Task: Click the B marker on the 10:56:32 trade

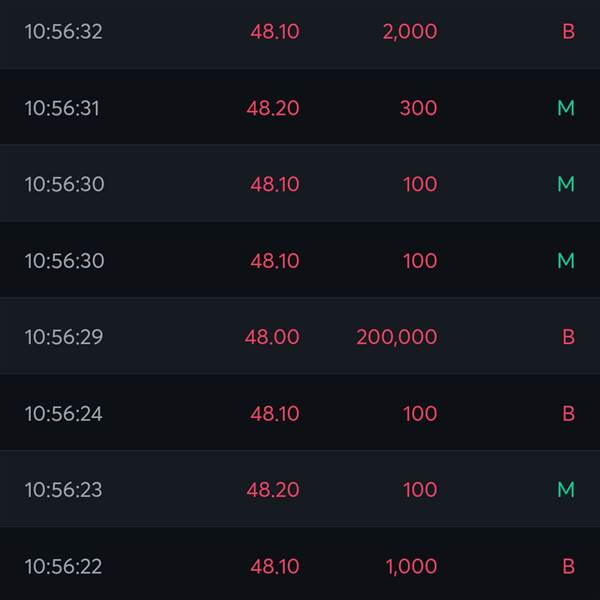Action: click(568, 32)
